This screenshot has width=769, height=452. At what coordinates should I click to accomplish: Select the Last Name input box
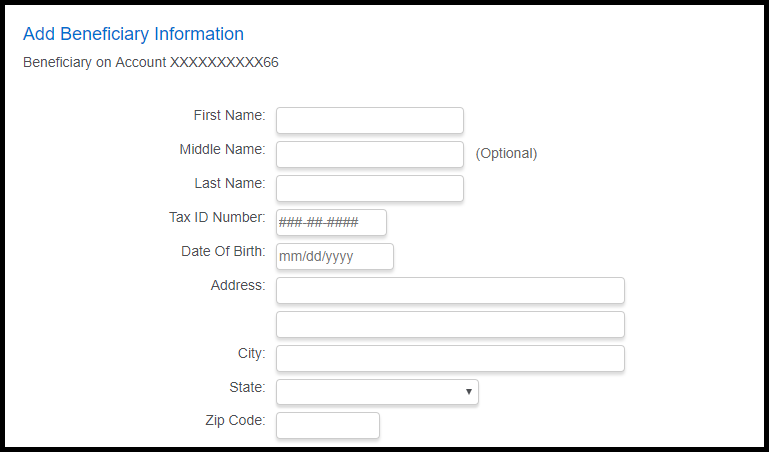(x=369, y=188)
